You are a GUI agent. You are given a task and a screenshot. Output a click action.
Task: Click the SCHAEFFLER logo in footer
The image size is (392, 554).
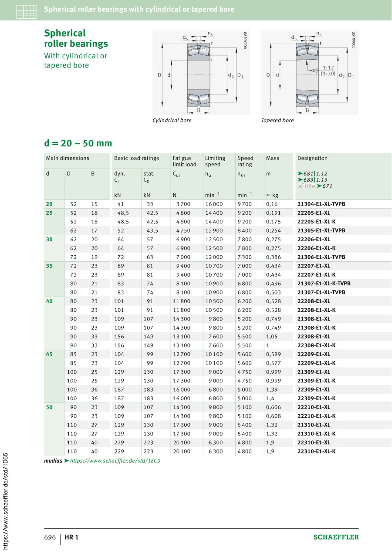pyautogui.click(x=336, y=537)
